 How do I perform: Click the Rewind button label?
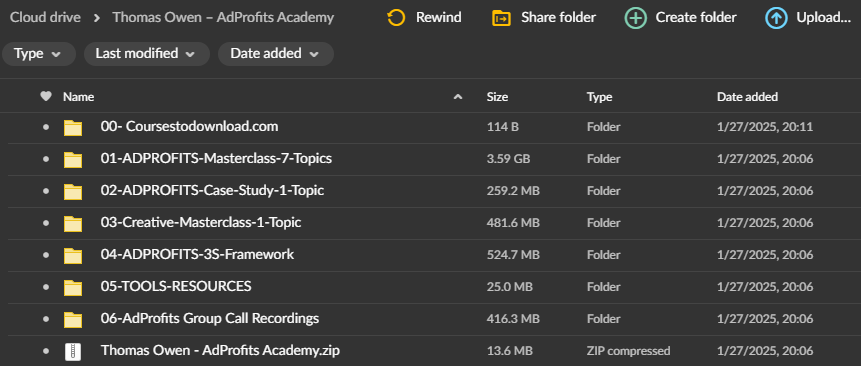438,18
